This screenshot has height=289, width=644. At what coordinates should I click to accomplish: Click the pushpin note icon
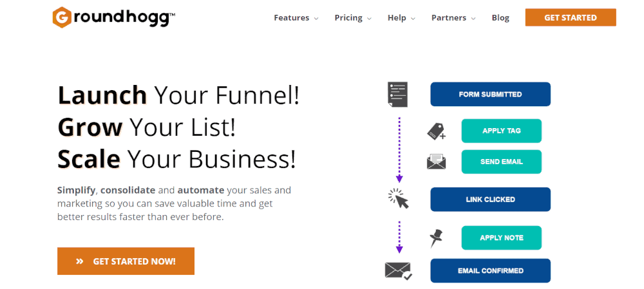pos(436,238)
